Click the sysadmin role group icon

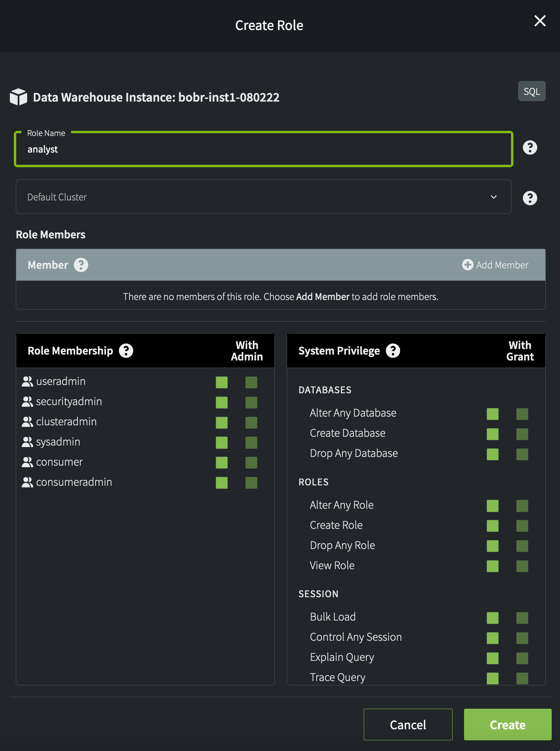click(27, 442)
